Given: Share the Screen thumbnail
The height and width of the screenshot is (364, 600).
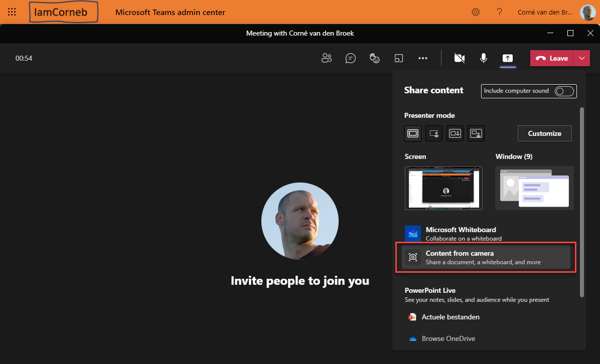Looking at the screenshot, I should coord(443,188).
